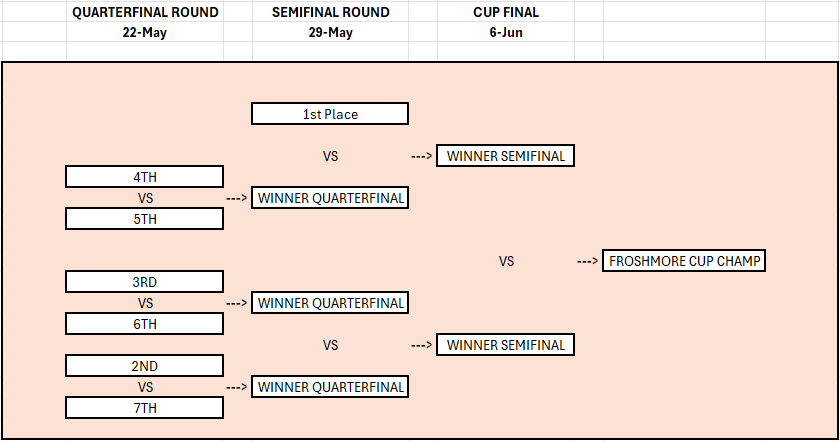Click the FROSHMORE CUP CHAMP box

(x=685, y=261)
